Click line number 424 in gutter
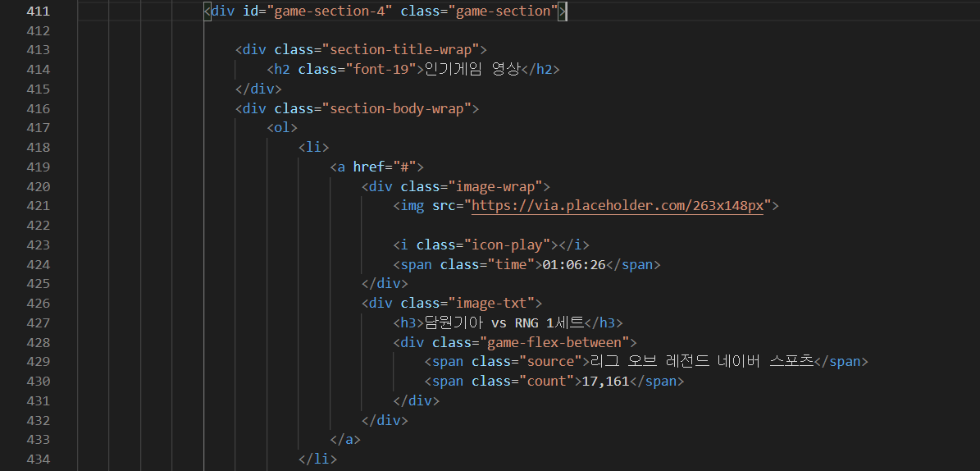The height and width of the screenshot is (471, 980). tap(39, 264)
